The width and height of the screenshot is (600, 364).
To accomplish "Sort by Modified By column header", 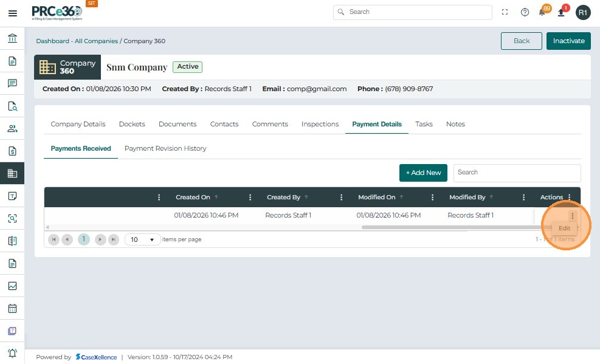I will [x=467, y=197].
